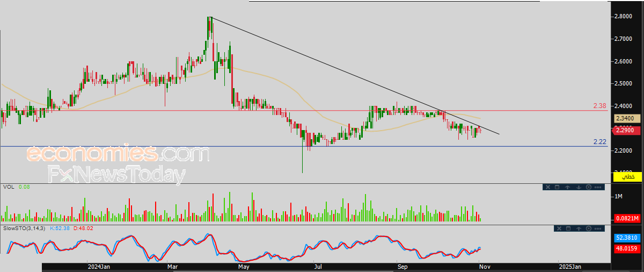Select the SlowSTO(3,14,3) indicator label
644x272 pixels.
(x=25, y=228)
